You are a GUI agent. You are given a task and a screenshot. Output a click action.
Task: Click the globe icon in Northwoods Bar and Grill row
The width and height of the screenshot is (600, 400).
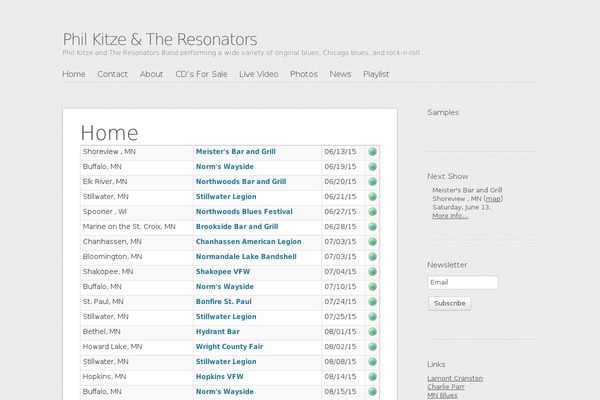click(372, 182)
